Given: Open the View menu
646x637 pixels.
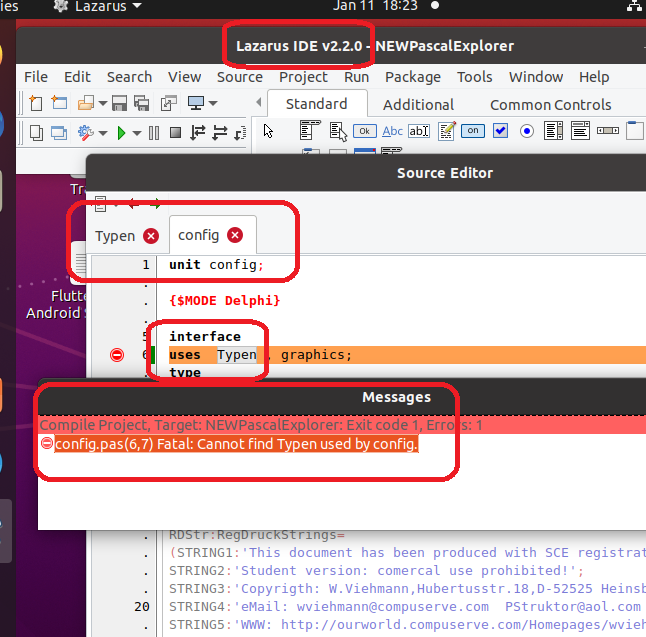Looking at the screenshot, I should [x=184, y=77].
